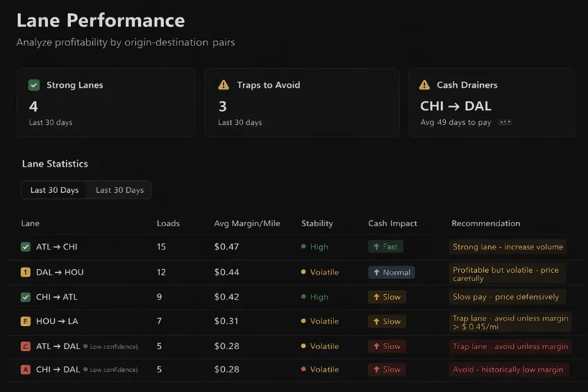This screenshot has height=392, width=588.
Task: Open the Cash Drainers CHI → DAL card
Action: (491, 103)
